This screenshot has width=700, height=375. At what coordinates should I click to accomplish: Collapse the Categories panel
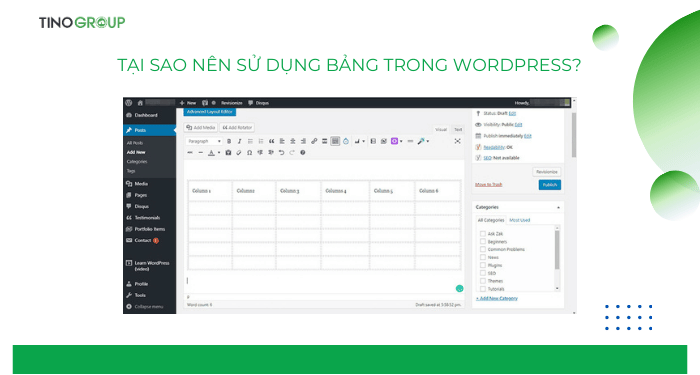click(558, 208)
